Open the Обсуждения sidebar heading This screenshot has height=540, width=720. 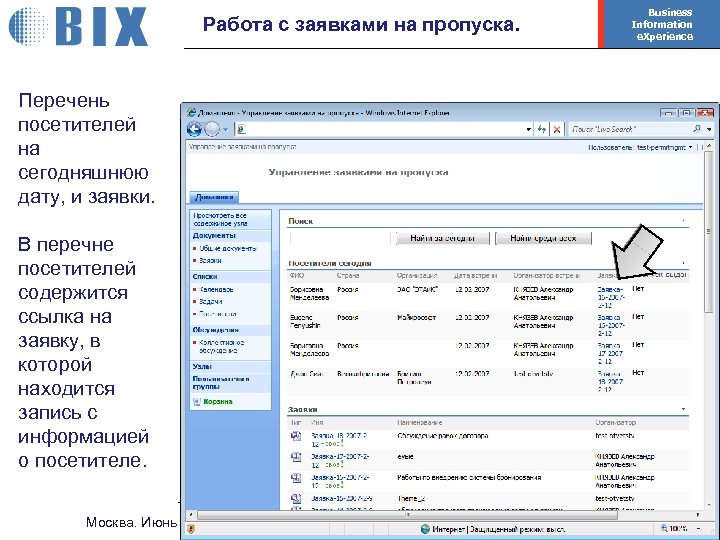[216, 330]
